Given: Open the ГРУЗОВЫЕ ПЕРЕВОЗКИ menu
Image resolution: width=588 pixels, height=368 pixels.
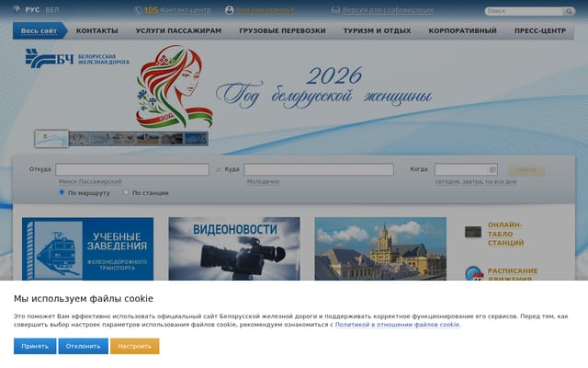Looking at the screenshot, I should (x=282, y=30).
